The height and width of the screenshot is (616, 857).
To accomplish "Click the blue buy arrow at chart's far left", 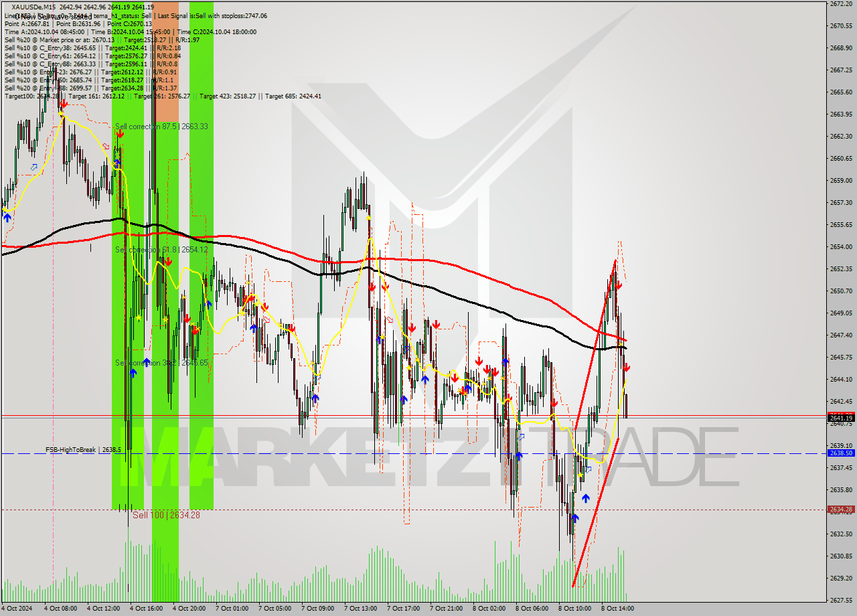I will click(x=7, y=217).
